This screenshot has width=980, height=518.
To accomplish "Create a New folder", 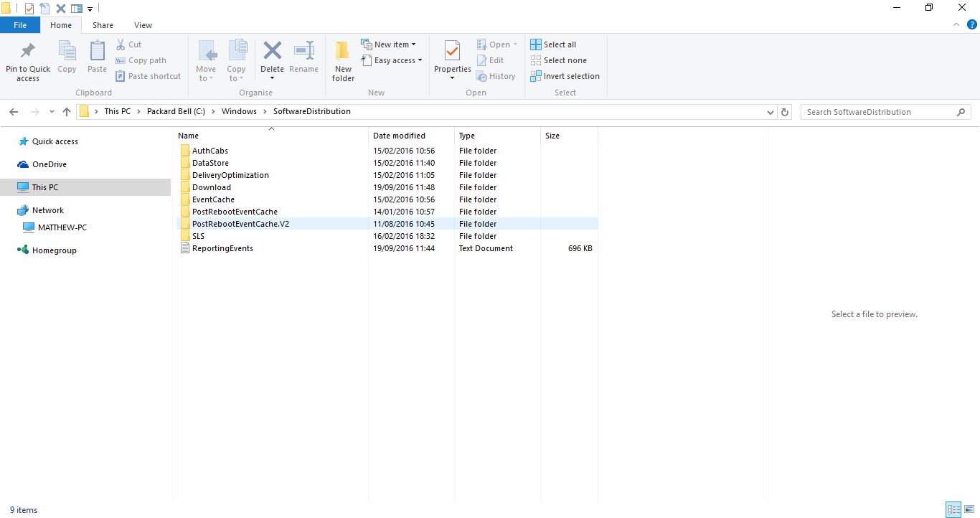I will pyautogui.click(x=343, y=60).
